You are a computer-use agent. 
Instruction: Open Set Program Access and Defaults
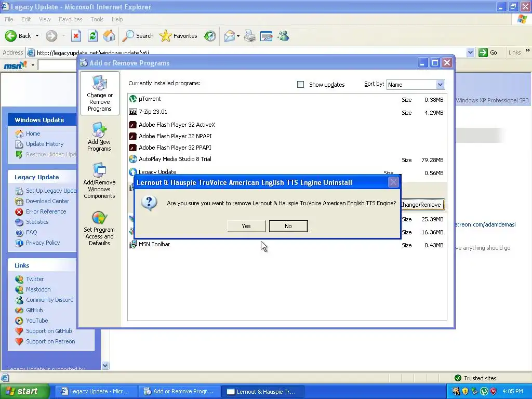99,228
